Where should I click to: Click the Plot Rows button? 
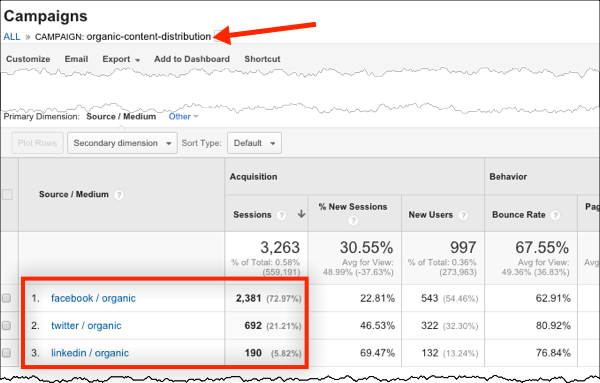click(38, 143)
